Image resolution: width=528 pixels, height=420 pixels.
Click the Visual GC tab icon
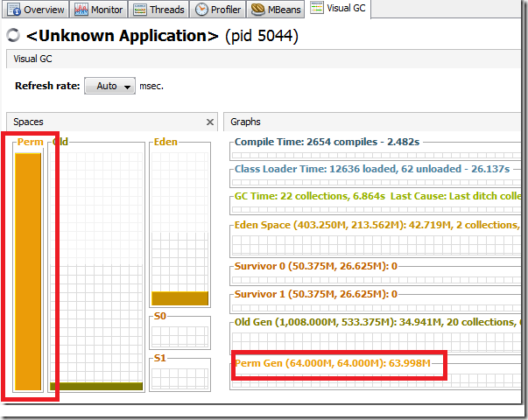click(317, 10)
